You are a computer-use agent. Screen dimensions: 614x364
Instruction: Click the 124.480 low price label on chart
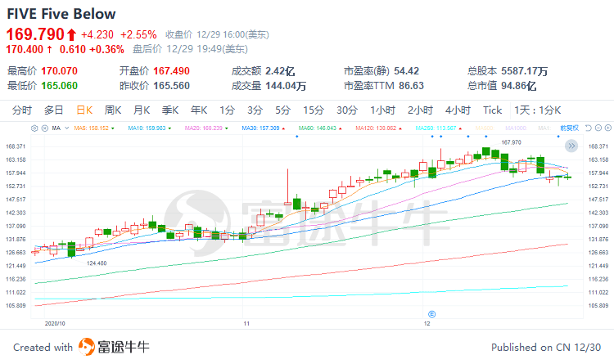point(97,263)
